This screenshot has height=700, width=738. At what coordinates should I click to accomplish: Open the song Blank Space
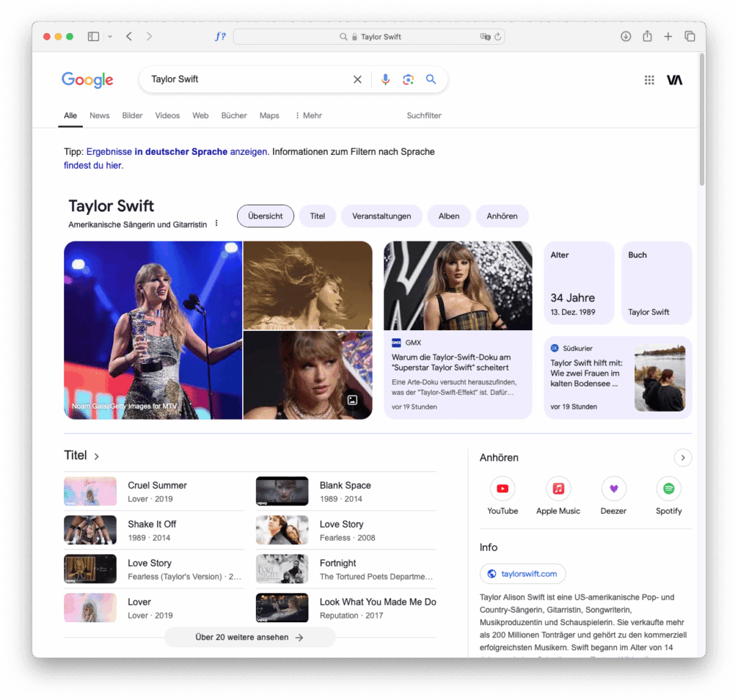click(x=345, y=485)
